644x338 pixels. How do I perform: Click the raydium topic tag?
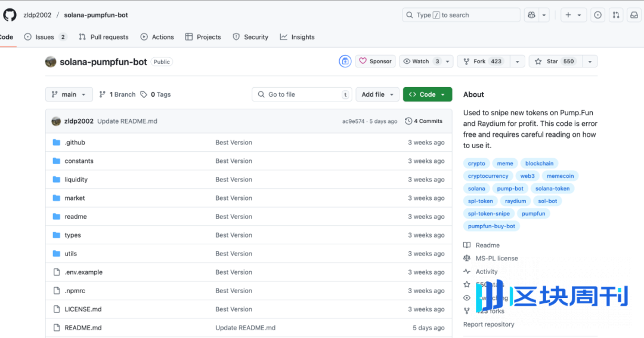tap(515, 201)
